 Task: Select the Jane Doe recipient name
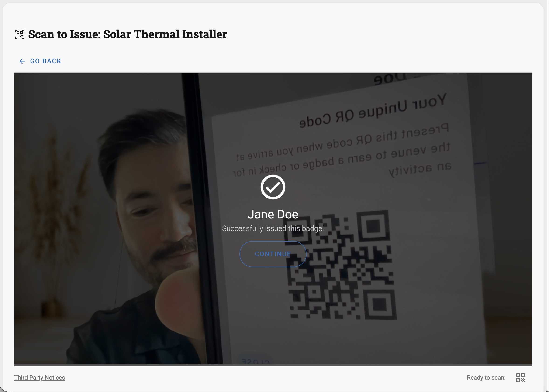tap(273, 214)
